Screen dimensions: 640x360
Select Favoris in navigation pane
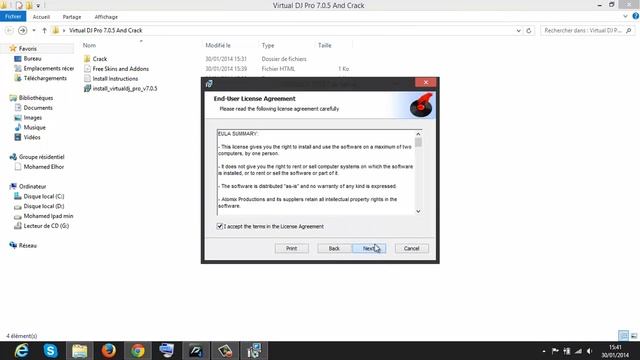(x=27, y=49)
